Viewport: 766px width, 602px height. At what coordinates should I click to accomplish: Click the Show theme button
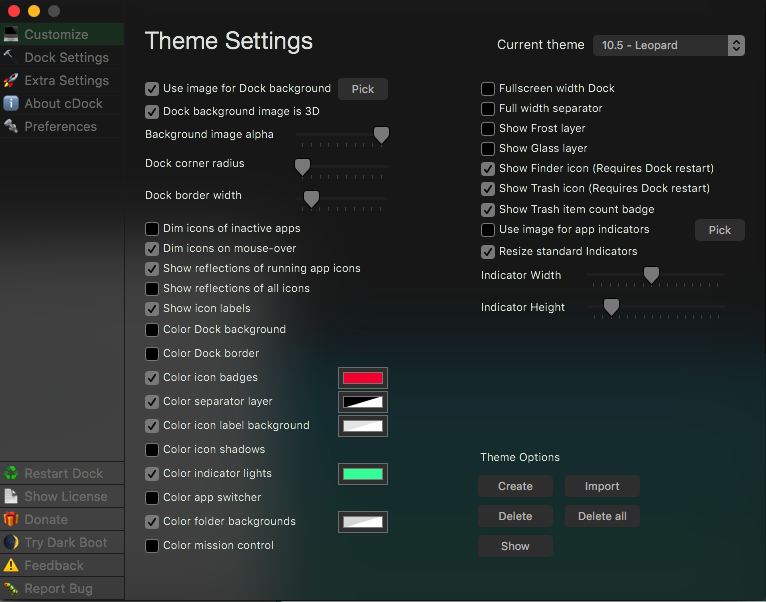[x=515, y=546]
